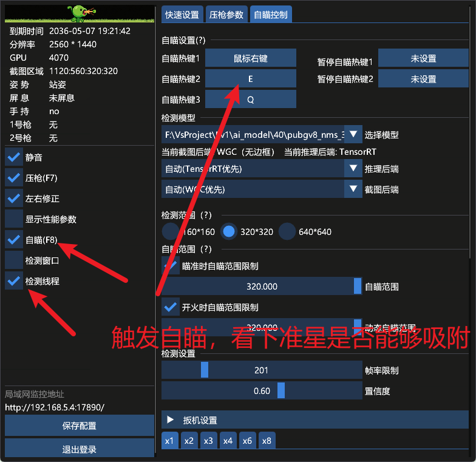Adjust the 动态自瞄范围 slider
Screen dimensions: 476x462
click(x=262, y=327)
